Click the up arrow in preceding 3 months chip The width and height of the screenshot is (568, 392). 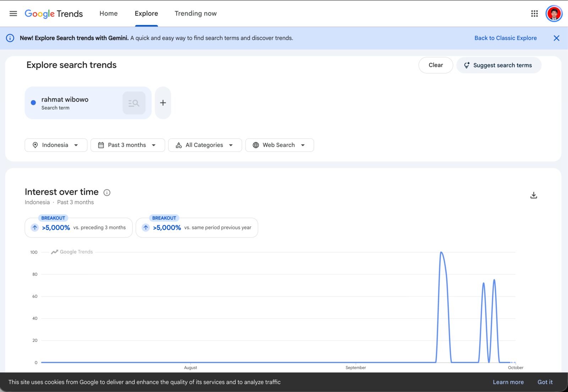click(35, 228)
